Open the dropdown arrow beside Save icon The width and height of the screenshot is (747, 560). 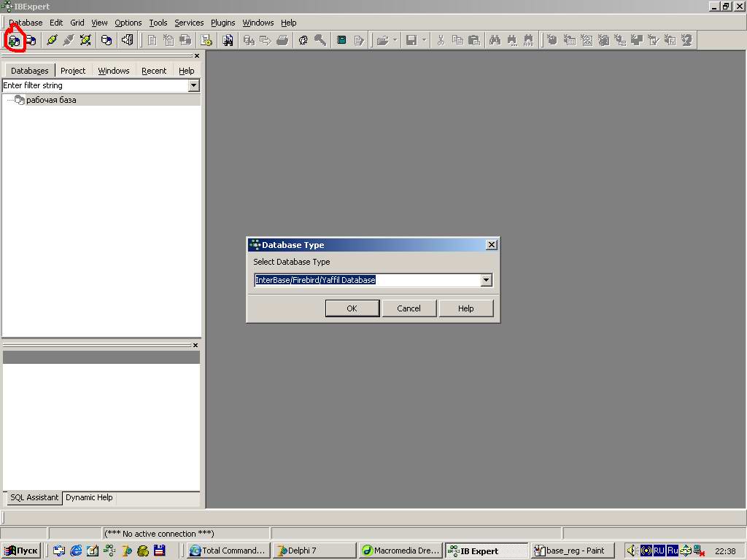pyautogui.click(x=424, y=41)
